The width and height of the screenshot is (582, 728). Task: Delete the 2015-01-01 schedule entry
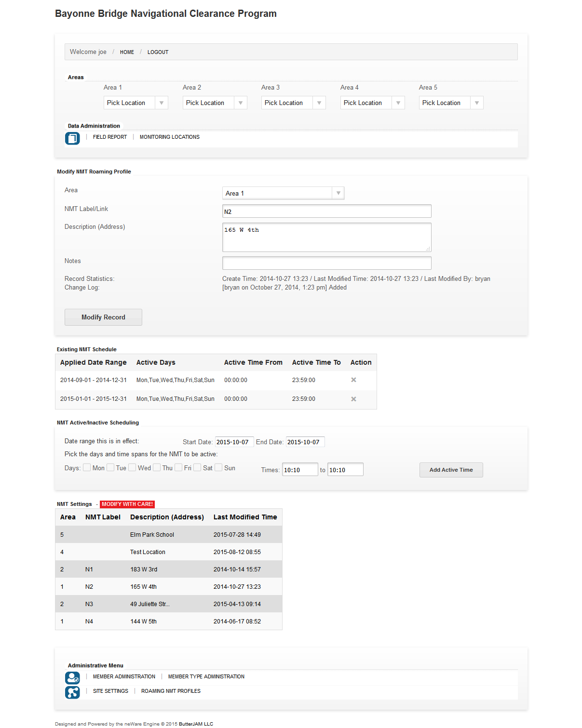pyautogui.click(x=353, y=399)
